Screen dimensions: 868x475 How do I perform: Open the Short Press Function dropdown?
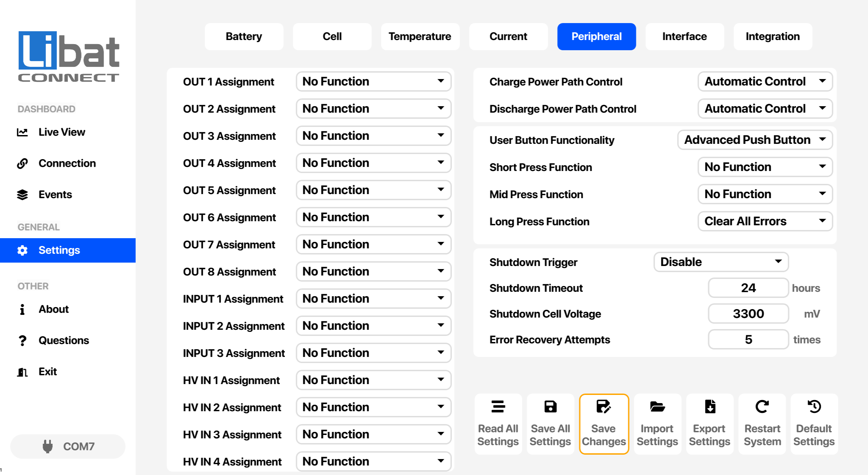click(x=765, y=167)
